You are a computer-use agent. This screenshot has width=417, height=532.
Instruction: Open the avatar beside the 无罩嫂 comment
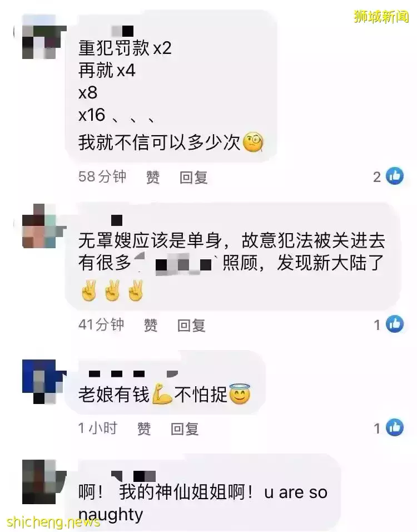pos(39,226)
